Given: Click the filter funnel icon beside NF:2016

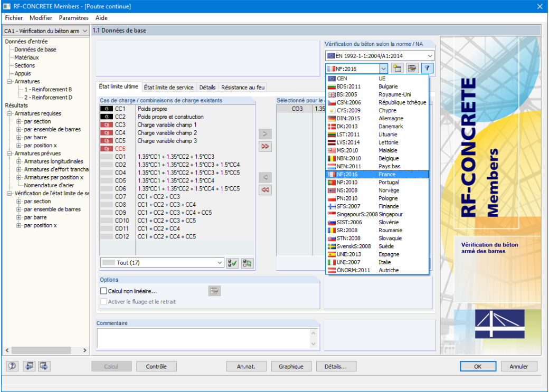Looking at the screenshot, I should tap(427, 68).
